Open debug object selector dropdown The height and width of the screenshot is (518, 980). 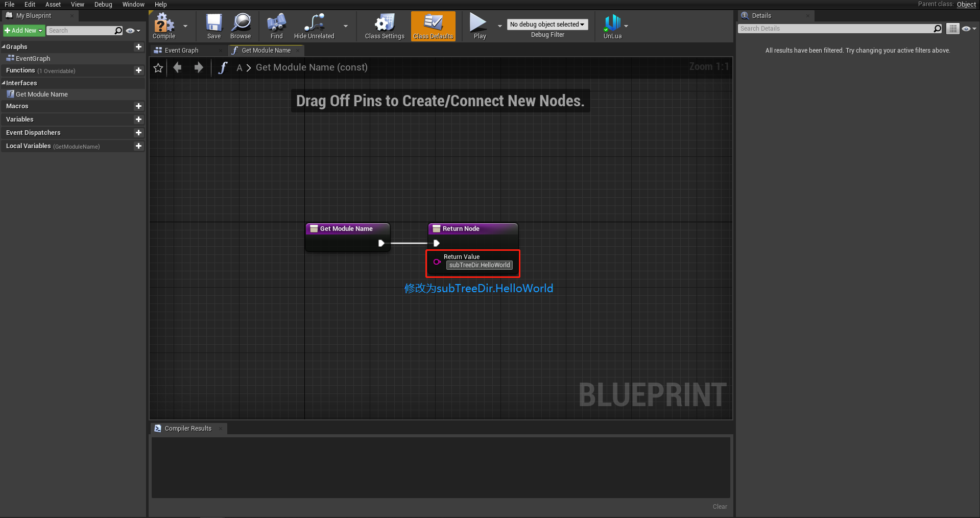[x=547, y=25]
